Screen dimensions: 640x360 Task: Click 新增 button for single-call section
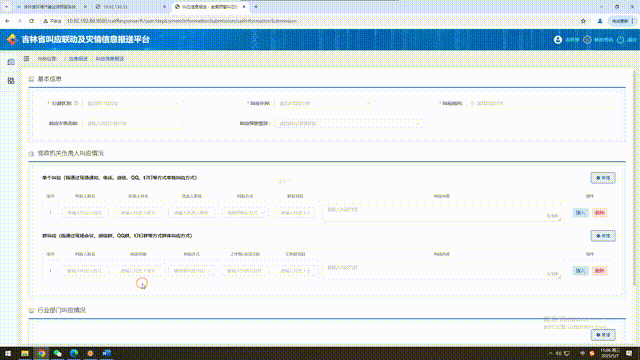(603, 178)
